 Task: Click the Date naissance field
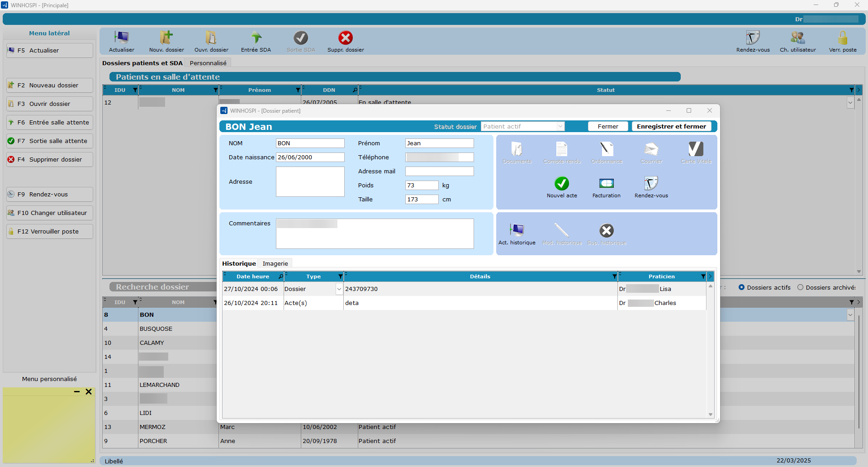(310, 157)
